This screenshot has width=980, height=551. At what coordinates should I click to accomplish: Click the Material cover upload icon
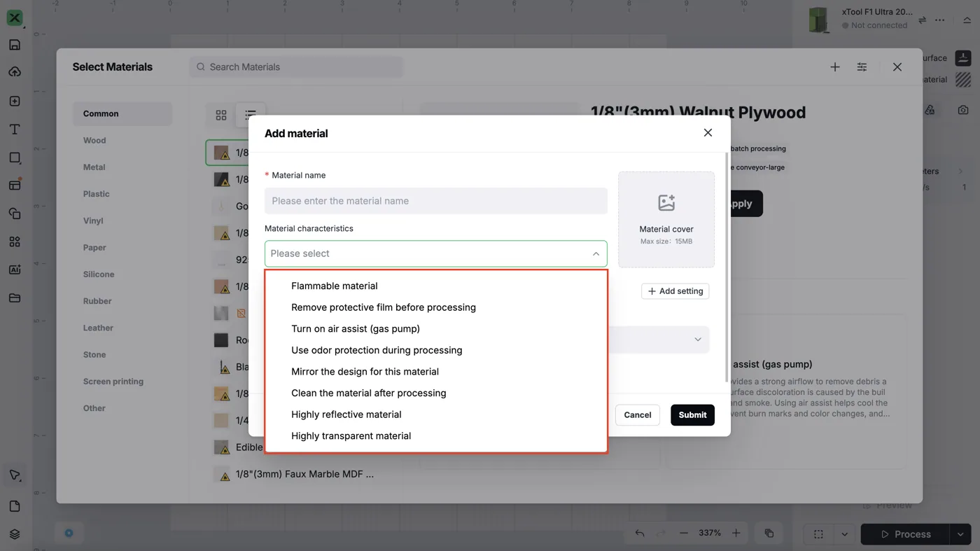pos(666,203)
